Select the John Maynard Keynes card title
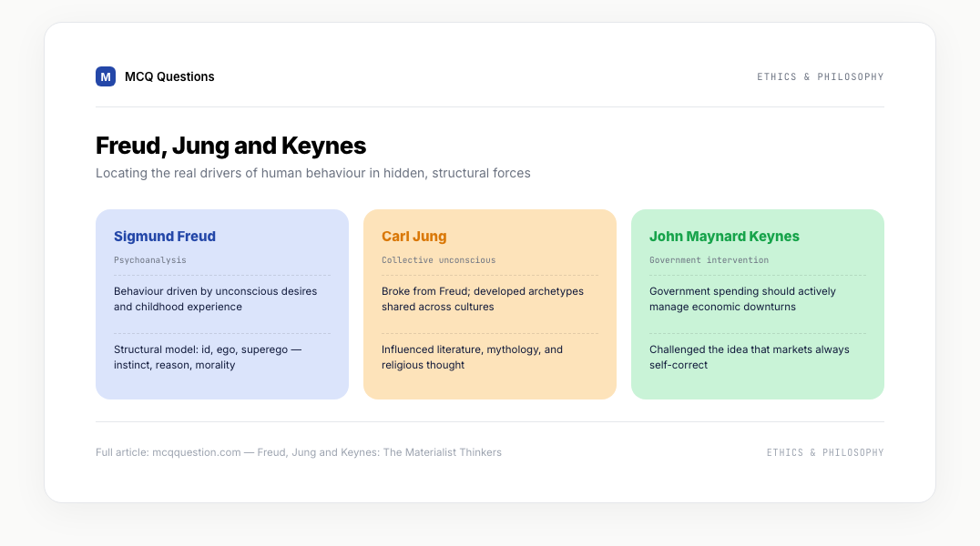This screenshot has height=546, width=980. coord(724,236)
